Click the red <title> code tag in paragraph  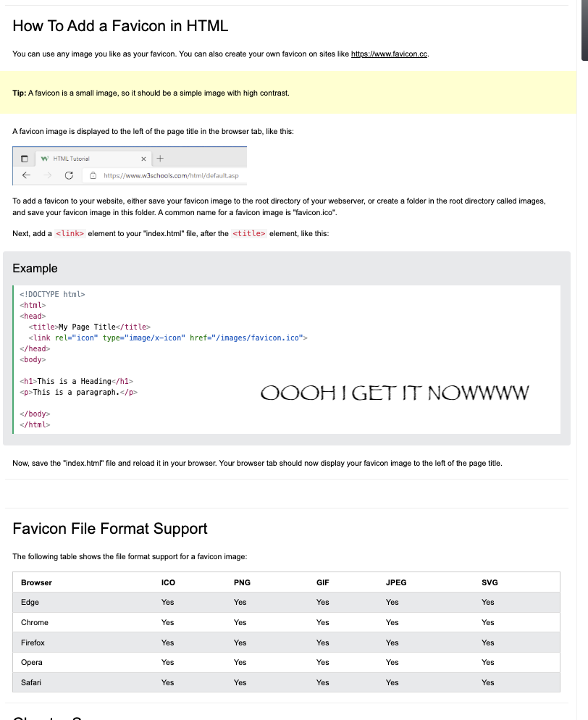pyautogui.click(x=249, y=234)
